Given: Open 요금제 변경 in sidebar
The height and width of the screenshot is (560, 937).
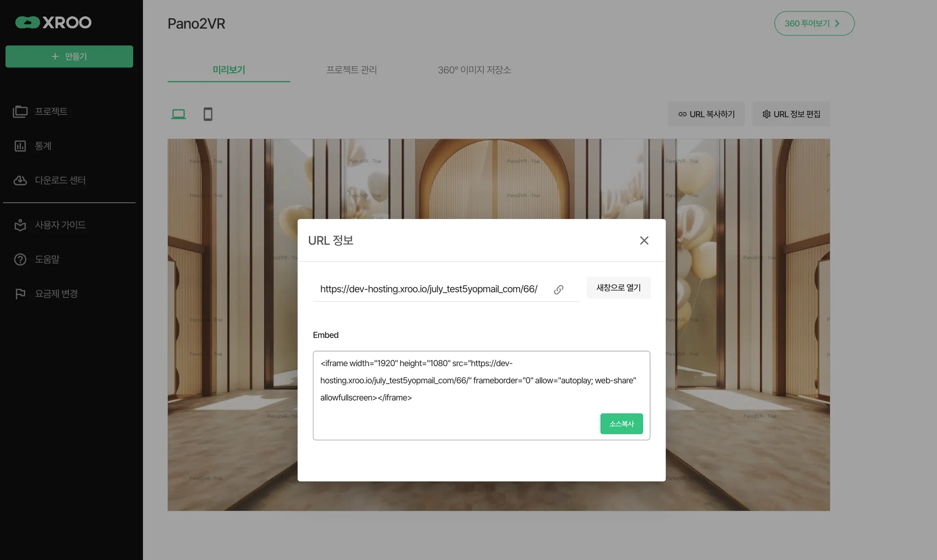Looking at the screenshot, I should coord(56,293).
